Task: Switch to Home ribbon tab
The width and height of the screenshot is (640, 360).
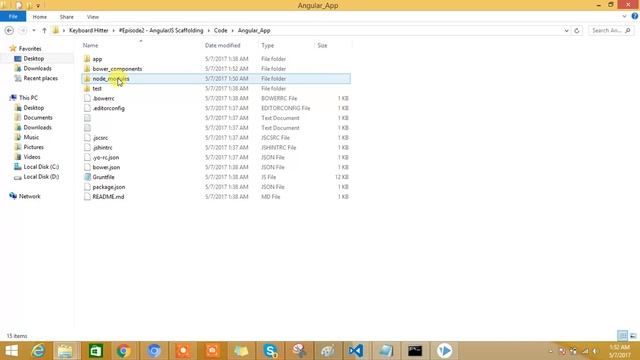Action: 40,17
